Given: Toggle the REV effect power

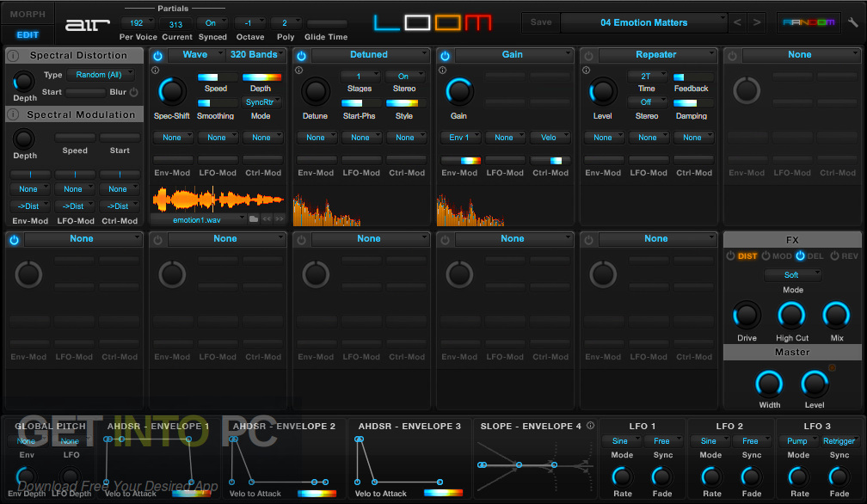Looking at the screenshot, I should (835, 255).
